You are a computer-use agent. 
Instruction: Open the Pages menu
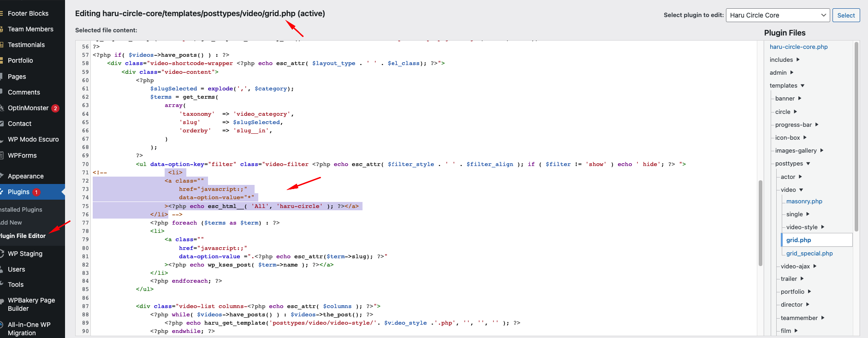pos(17,77)
